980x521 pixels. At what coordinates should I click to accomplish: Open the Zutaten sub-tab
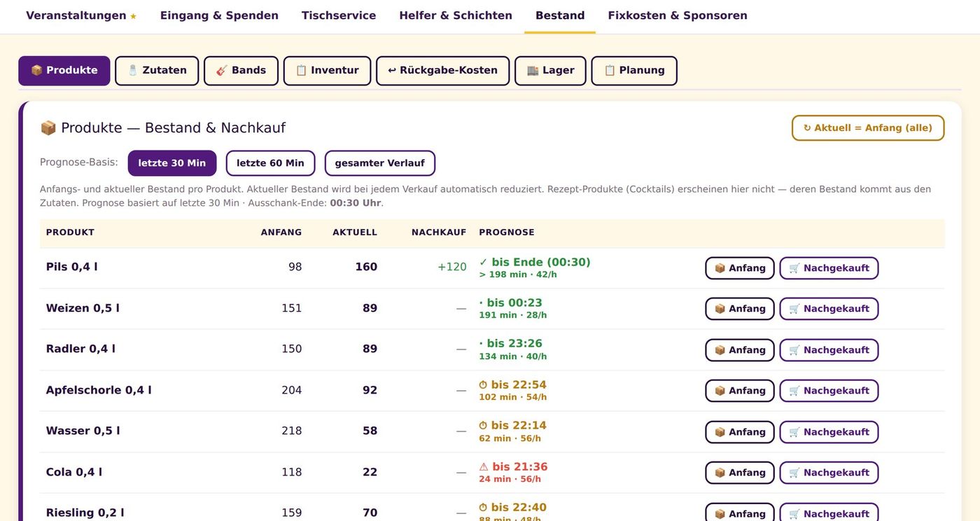[x=157, y=71]
